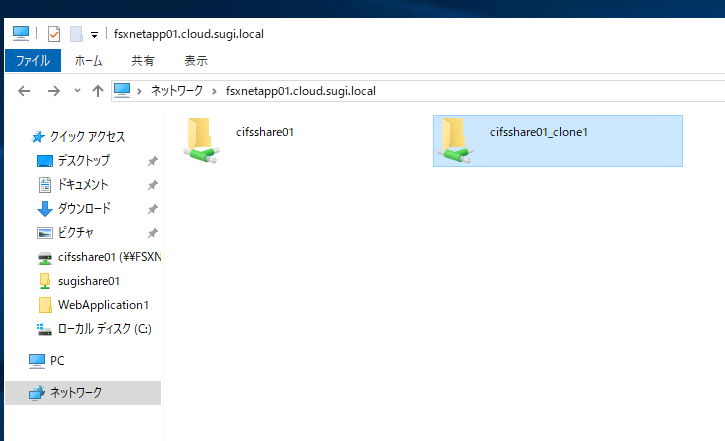Open sugishare01 in the navigation pane
Screen dimensions: 725x441
click(88, 281)
